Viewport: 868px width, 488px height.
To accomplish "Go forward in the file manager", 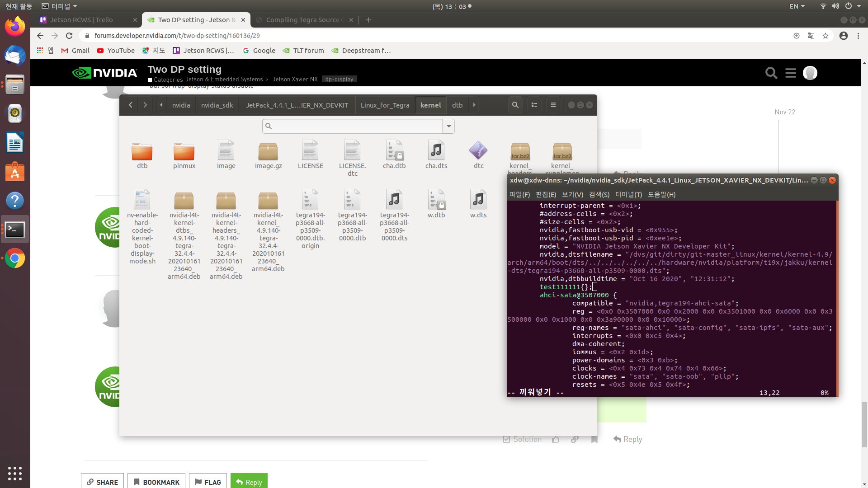I will [145, 105].
